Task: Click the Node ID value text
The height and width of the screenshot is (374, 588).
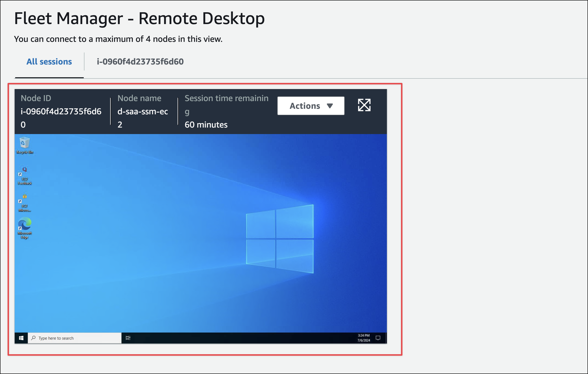Action: point(61,112)
